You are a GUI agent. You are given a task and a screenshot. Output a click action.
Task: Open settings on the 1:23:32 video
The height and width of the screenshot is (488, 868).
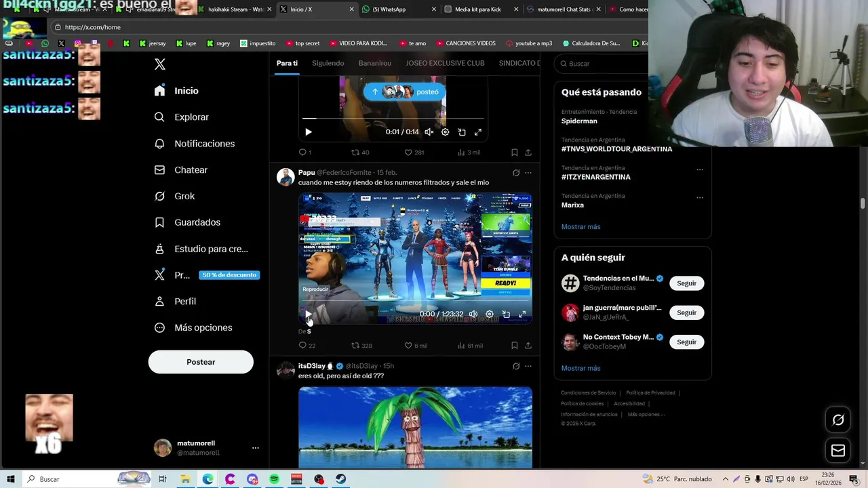[490, 314]
